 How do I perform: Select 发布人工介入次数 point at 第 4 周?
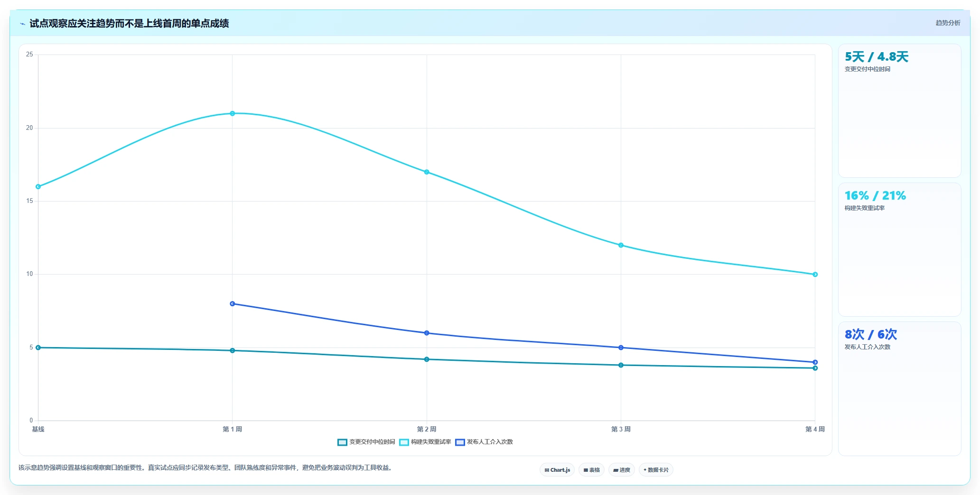point(815,362)
